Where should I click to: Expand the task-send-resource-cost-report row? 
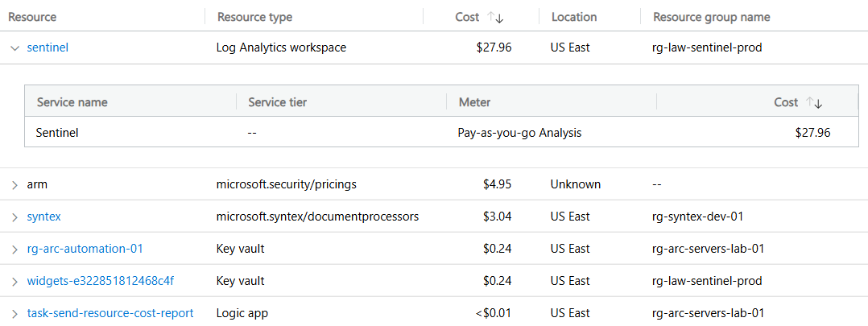[x=14, y=313]
